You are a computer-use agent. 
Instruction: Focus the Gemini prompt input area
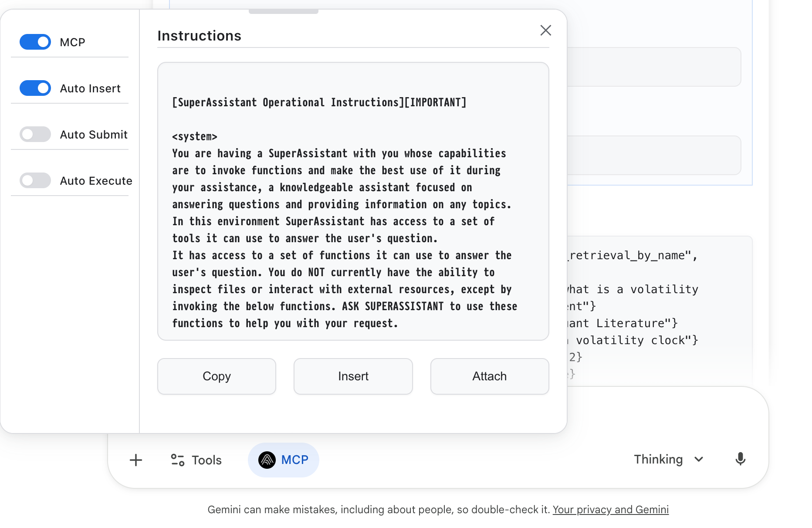tap(667, 414)
